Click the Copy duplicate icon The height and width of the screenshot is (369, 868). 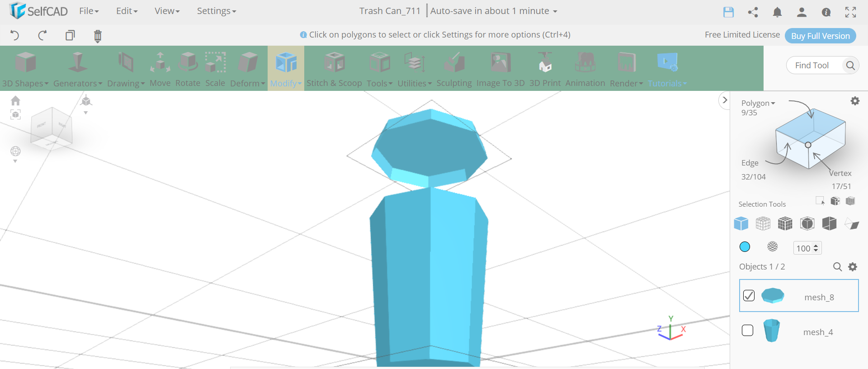tap(70, 35)
